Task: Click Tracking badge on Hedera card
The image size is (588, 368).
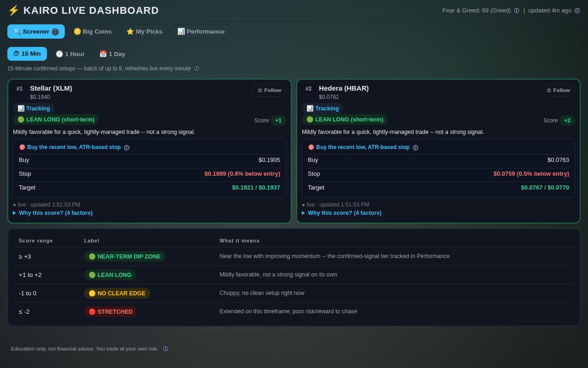Action: 322,109
